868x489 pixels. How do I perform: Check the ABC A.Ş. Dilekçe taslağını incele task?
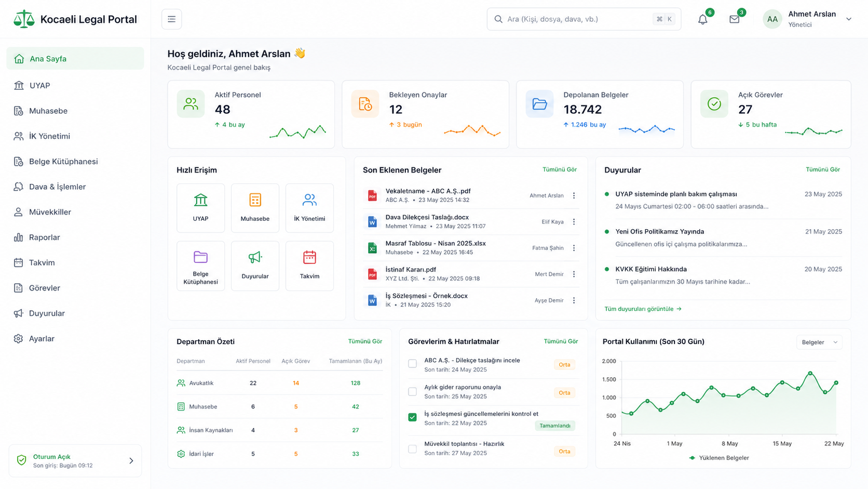pos(412,364)
